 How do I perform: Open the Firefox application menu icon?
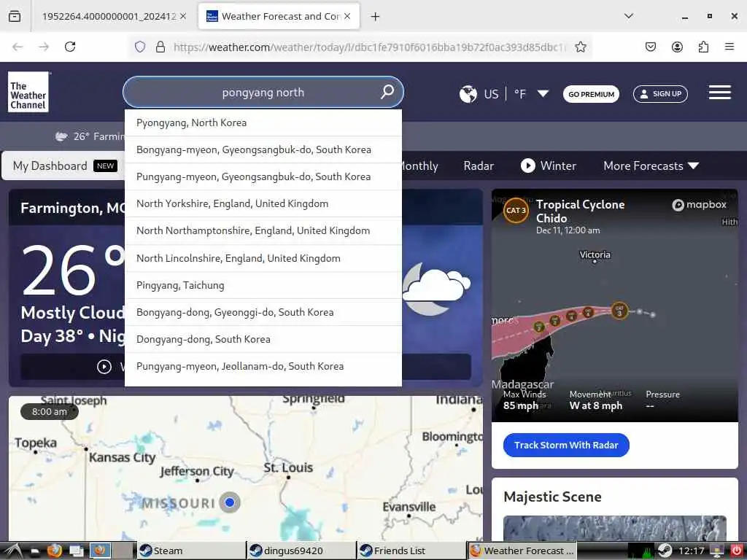(729, 47)
